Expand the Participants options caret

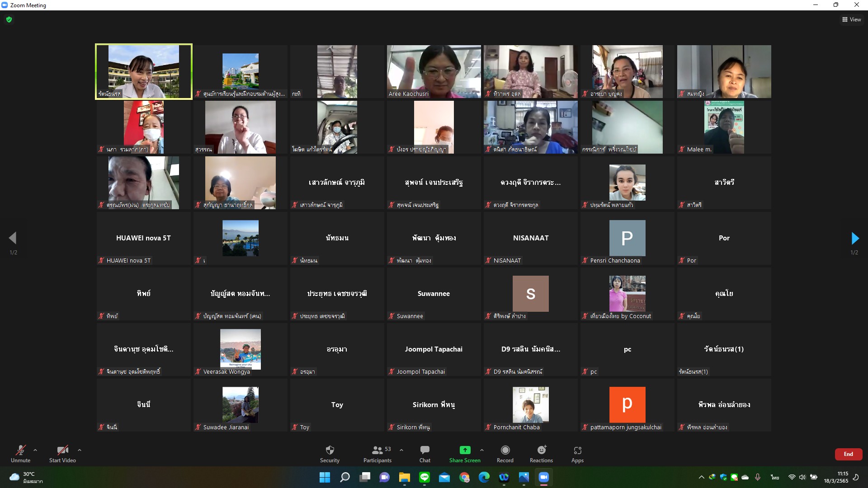click(x=401, y=450)
